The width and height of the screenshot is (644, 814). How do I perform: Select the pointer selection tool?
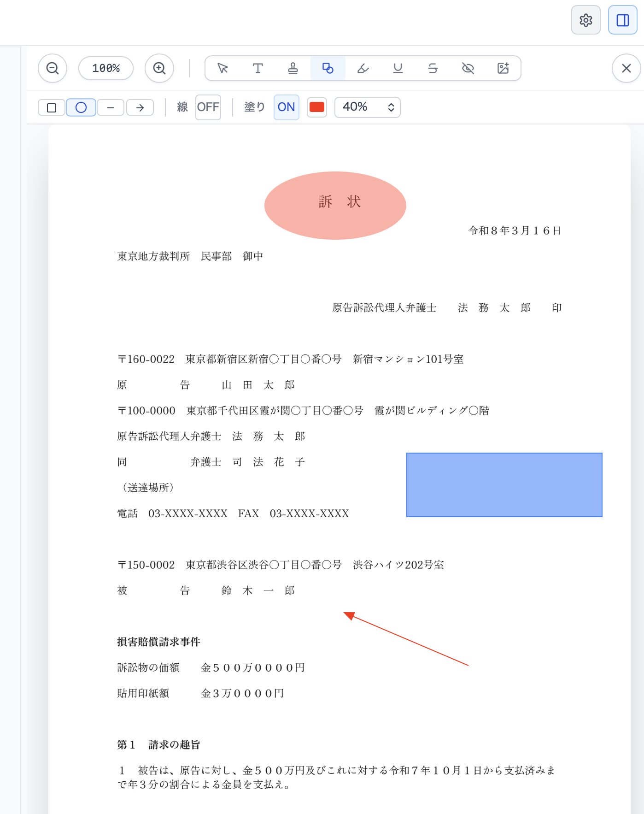(x=223, y=68)
